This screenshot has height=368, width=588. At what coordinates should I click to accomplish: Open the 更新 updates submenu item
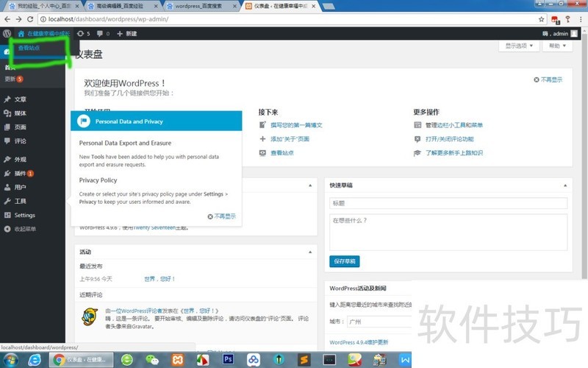tap(13, 79)
